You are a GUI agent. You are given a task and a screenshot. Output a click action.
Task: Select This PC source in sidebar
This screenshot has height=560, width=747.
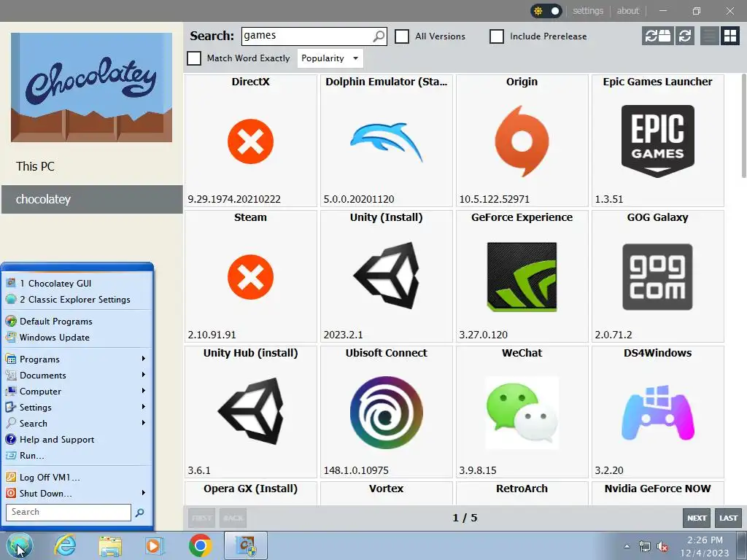92,167
